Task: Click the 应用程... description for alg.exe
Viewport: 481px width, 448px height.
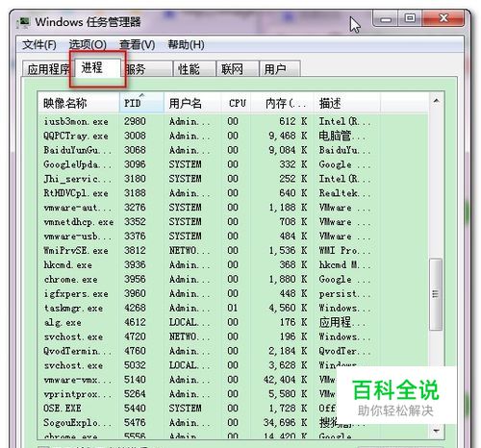Action: pyautogui.click(x=342, y=322)
